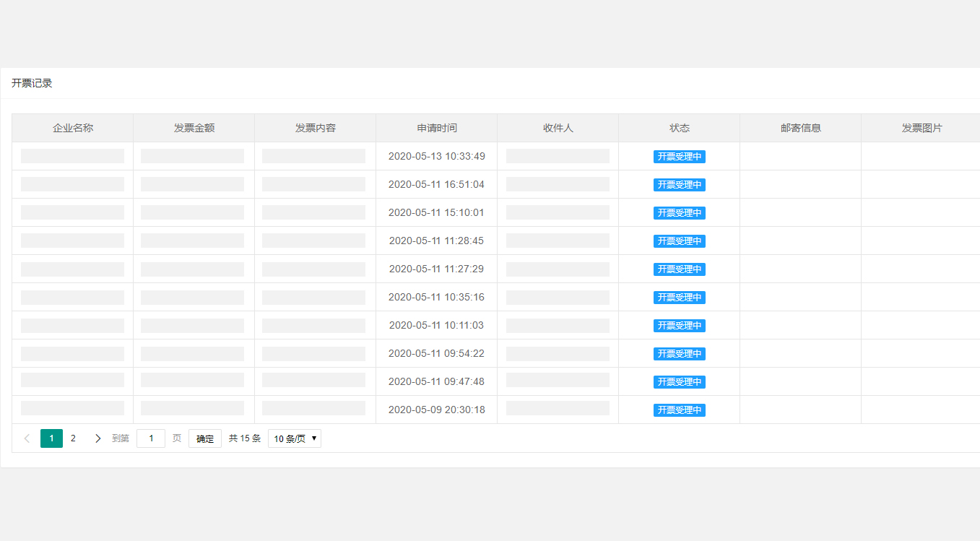Open the 10 条/页 page size dropdown
Screen dimensions: 980x541
[x=295, y=438]
